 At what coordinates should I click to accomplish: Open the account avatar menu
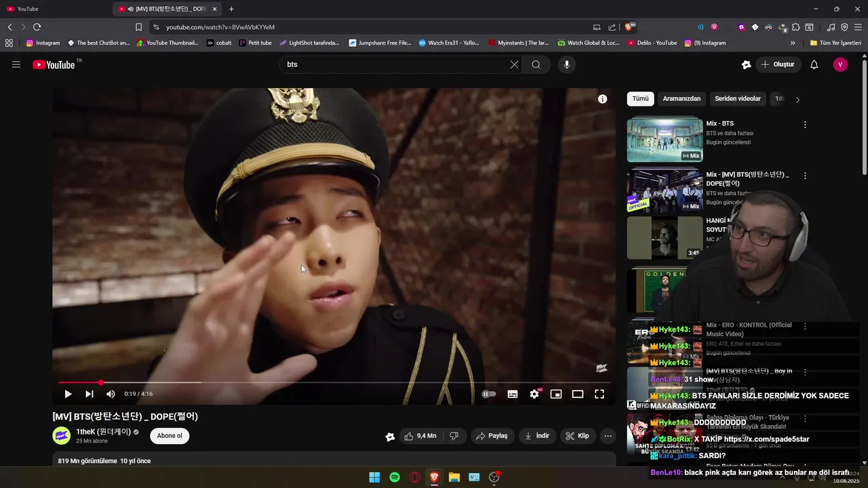click(x=840, y=64)
